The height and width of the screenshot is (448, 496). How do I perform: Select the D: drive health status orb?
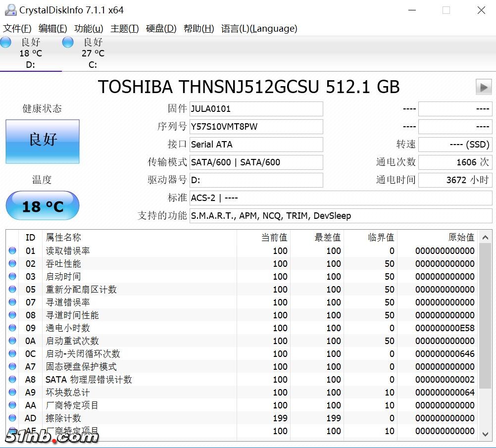click(x=6, y=43)
